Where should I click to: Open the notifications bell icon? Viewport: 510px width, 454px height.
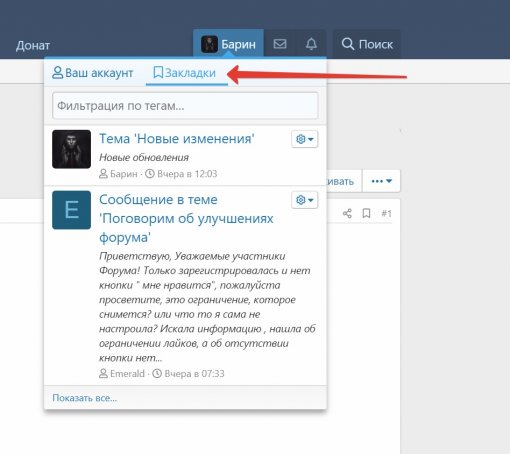[x=311, y=44]
